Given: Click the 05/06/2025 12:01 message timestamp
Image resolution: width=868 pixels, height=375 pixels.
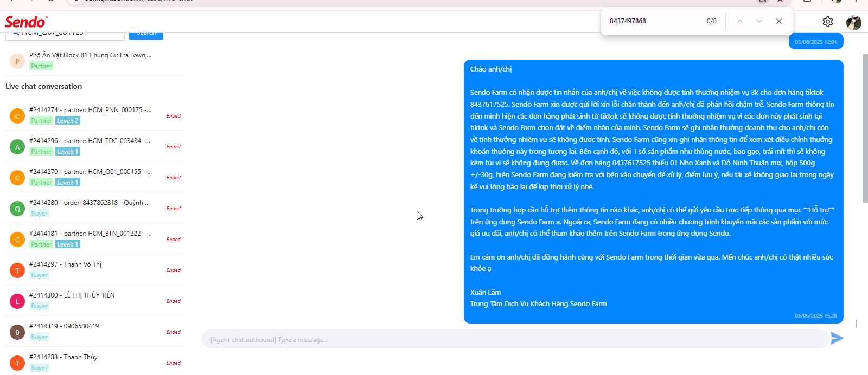Looking at the screenshot, I should tap(815, 42).
